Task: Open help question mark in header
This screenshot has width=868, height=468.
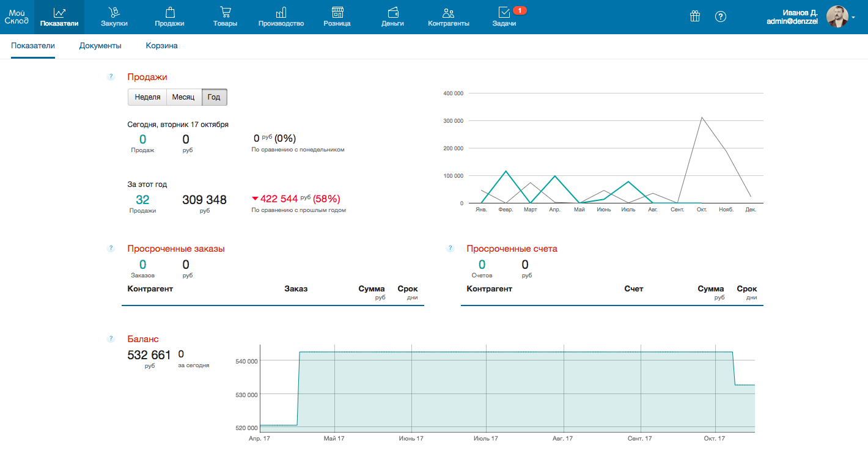Action: click(721, 16)
